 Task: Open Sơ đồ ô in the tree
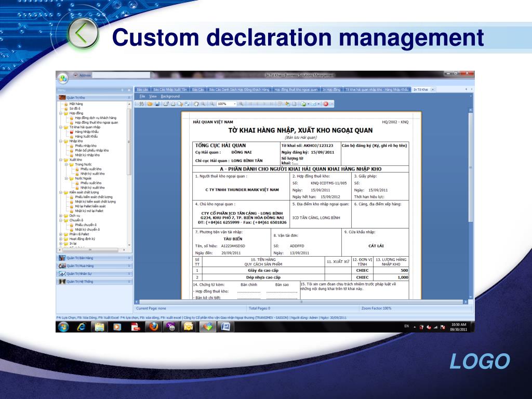pyautogui.click(x=75, y=109)
